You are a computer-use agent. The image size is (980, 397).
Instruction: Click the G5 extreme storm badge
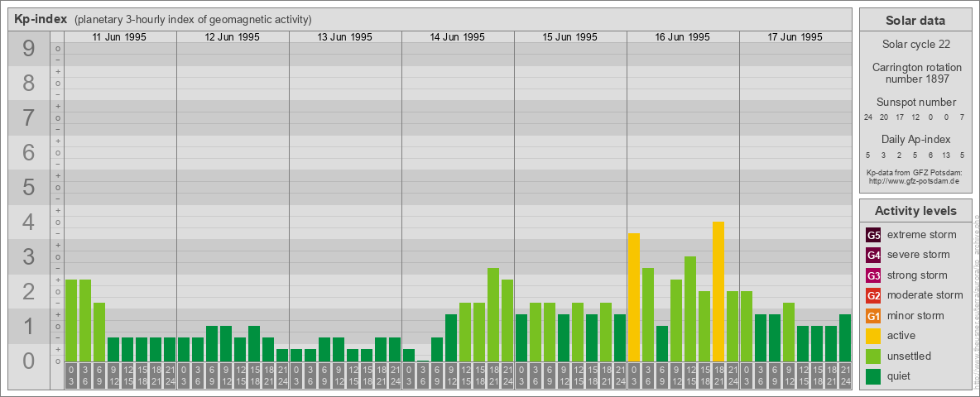873,235
